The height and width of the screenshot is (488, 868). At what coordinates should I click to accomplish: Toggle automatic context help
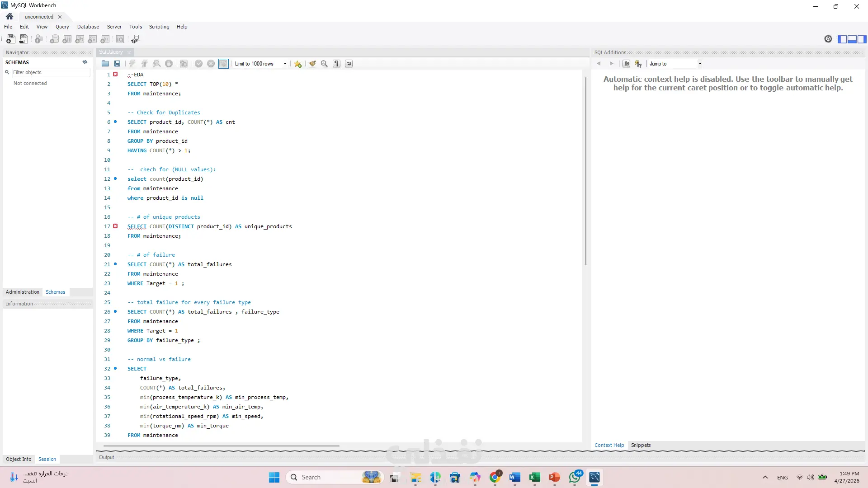pos(638,64)
